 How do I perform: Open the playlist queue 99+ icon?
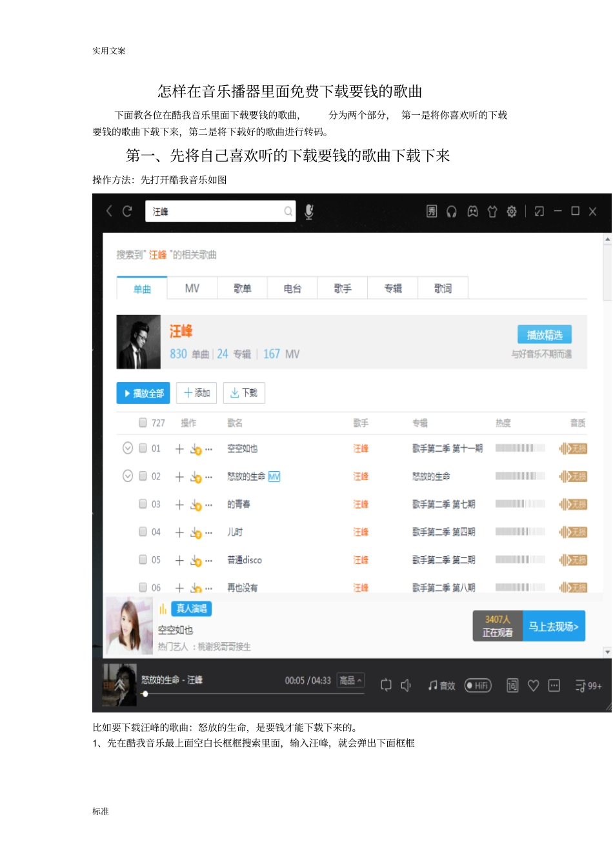point(588,686)
